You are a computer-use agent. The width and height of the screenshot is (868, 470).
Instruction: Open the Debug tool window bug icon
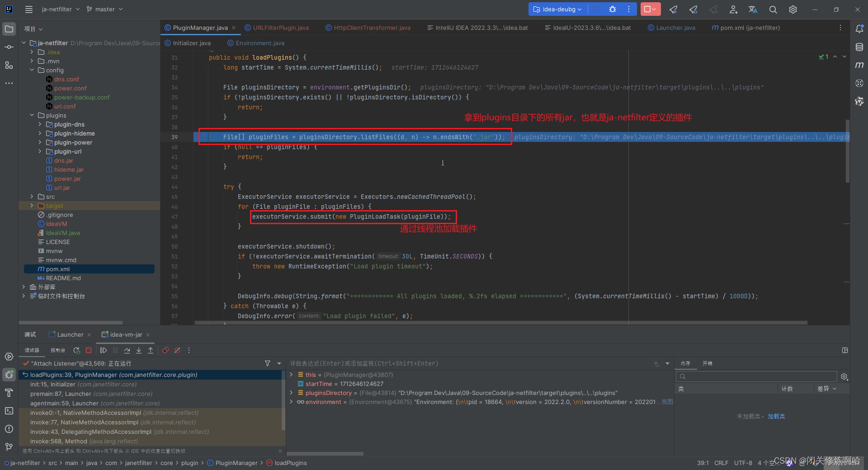pos(9,375)
